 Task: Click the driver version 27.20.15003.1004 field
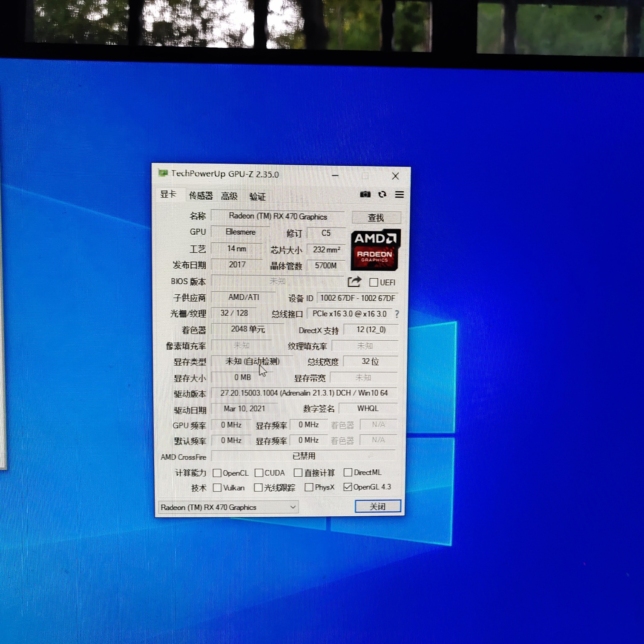(304, 393)
